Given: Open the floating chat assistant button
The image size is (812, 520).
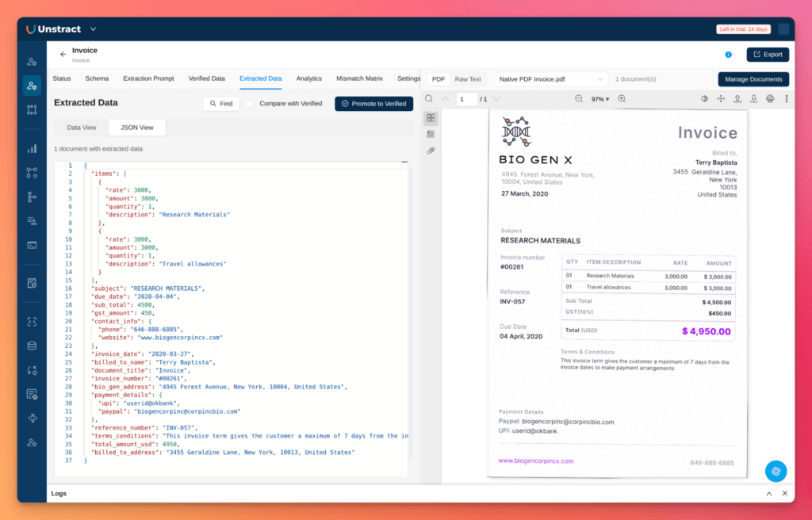Looking at the screenshot, I should pyautogui.click(x=776, y=472).
